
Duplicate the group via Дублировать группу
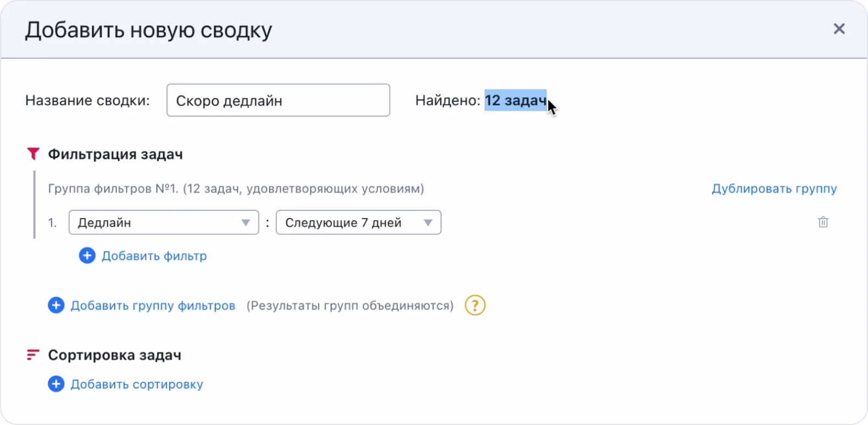(x=774, y=189)
